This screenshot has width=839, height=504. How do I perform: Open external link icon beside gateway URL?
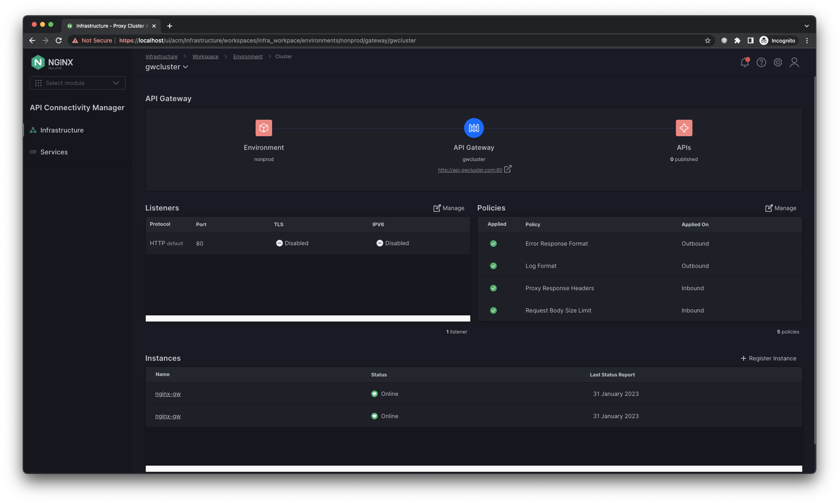pyautogui.click(x=508, y=169)
